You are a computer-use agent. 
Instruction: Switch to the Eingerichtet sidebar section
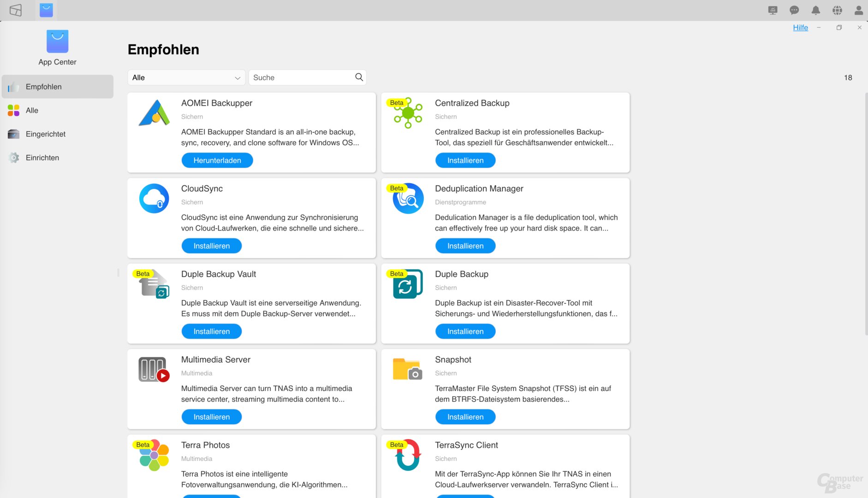tap(46, 134)
